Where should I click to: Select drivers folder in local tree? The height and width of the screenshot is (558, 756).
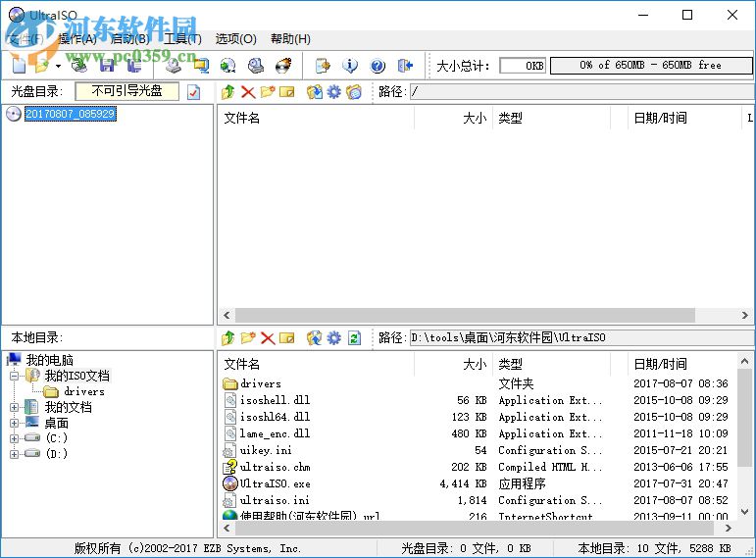[x=84, y=391]
